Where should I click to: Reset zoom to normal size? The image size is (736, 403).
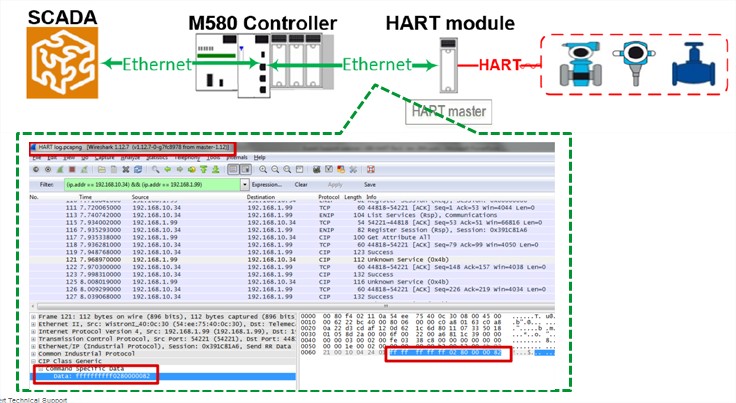pos(287,169)
